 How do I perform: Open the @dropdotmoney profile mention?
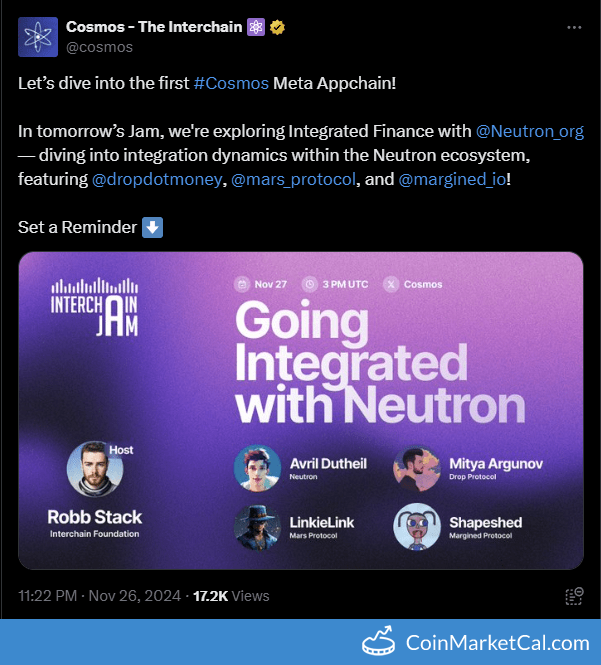click(157, 179)
